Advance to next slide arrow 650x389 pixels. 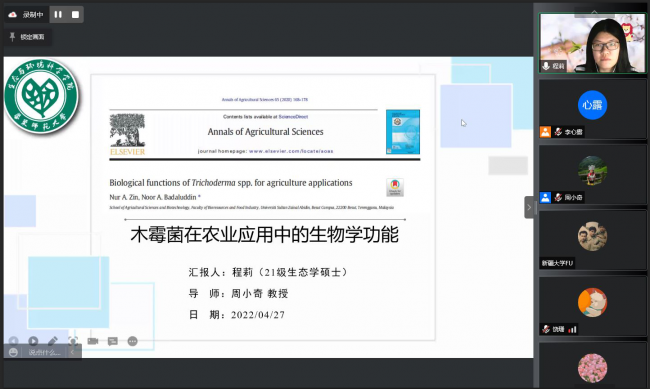[x=34, y=341]
